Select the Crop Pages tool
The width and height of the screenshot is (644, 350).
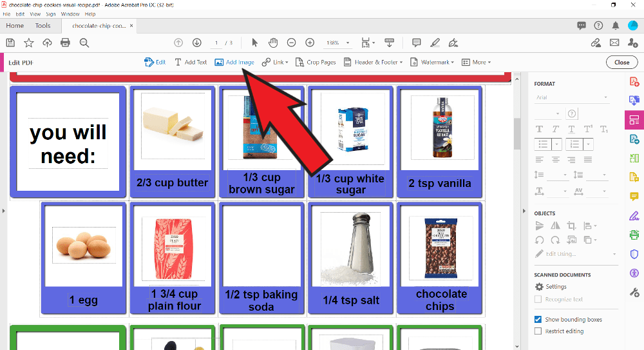click(316, 63)
